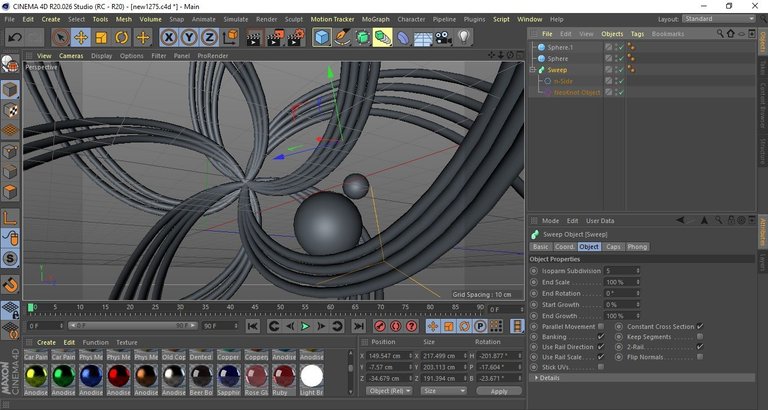Collapse the Sweep object tree
The image size is (768, 410).
click(532, 70)
